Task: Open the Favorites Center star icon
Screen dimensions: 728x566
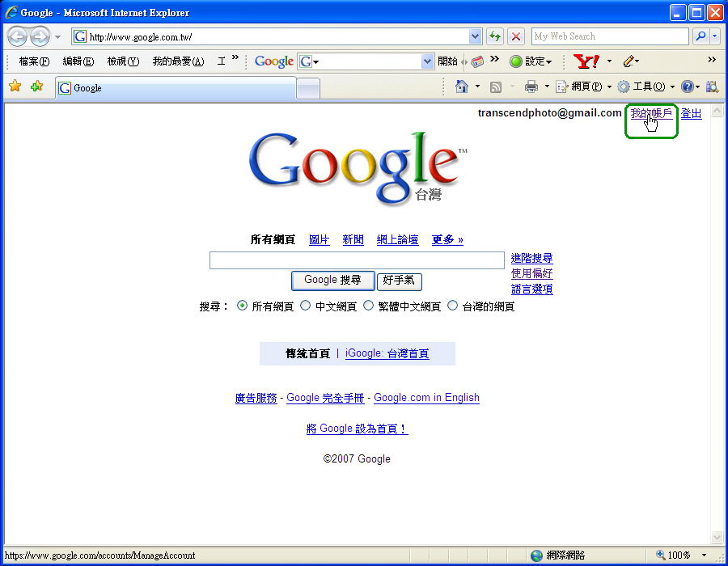Action: [15, 86]
